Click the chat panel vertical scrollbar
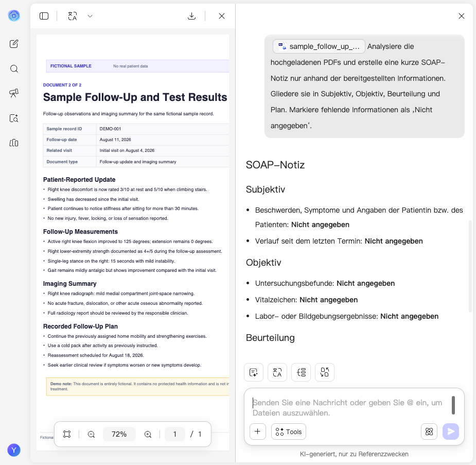Screen dimensions: 476x465 [470, 266]
